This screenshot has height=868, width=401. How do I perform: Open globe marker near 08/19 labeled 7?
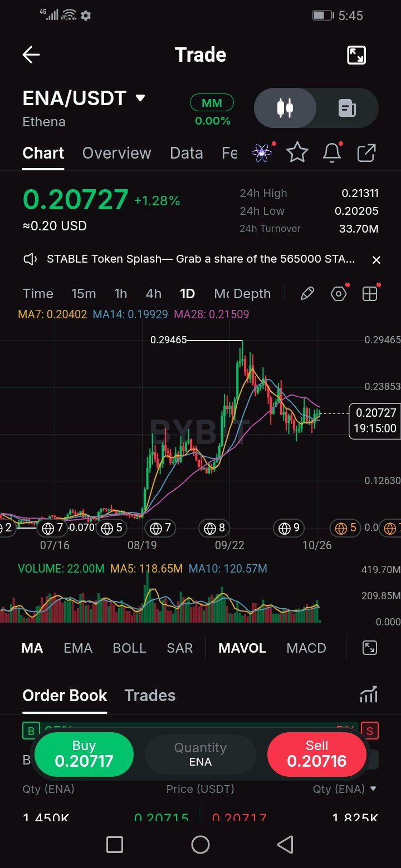click(160, 527)
